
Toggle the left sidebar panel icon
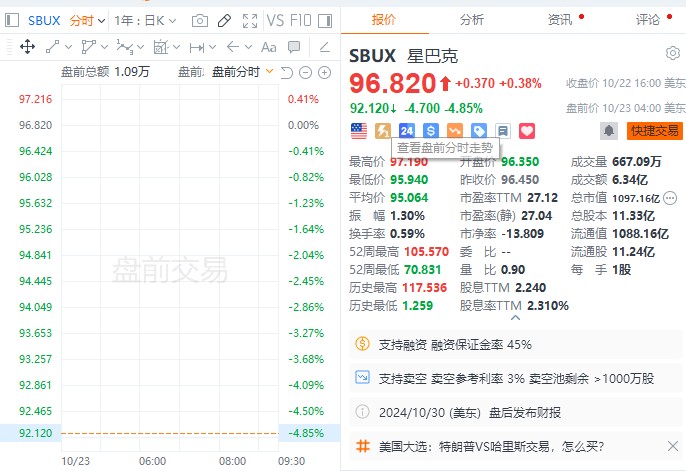12,20
